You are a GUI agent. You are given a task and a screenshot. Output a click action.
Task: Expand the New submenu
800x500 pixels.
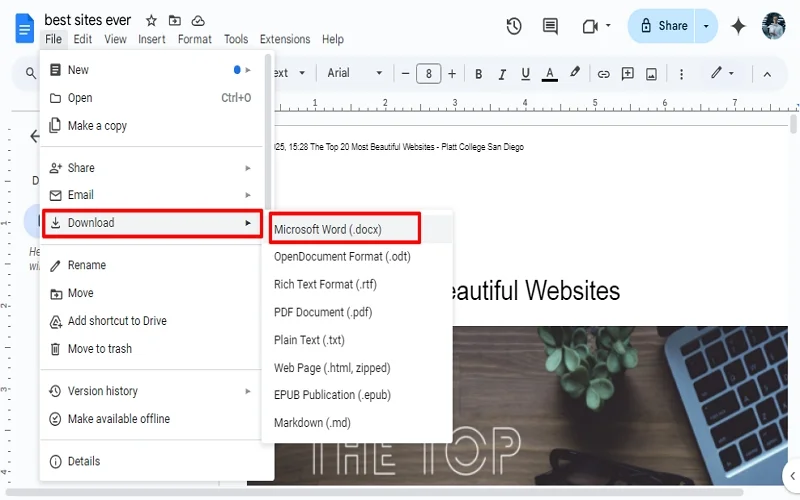point(152,70)
